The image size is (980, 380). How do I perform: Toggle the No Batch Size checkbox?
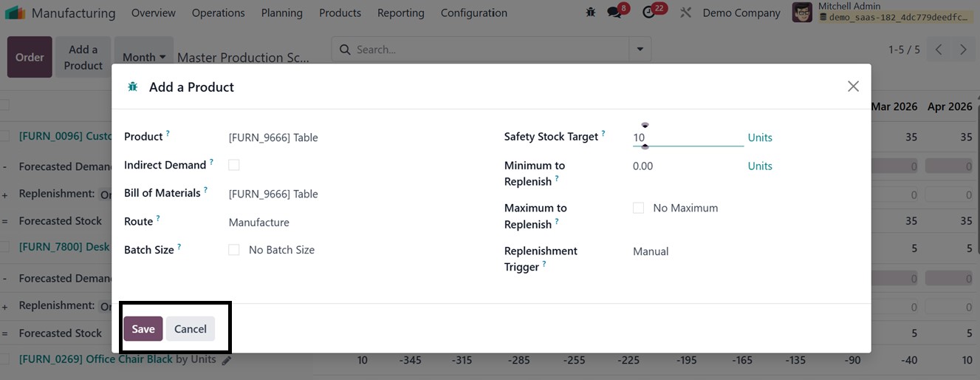point(234,250)
